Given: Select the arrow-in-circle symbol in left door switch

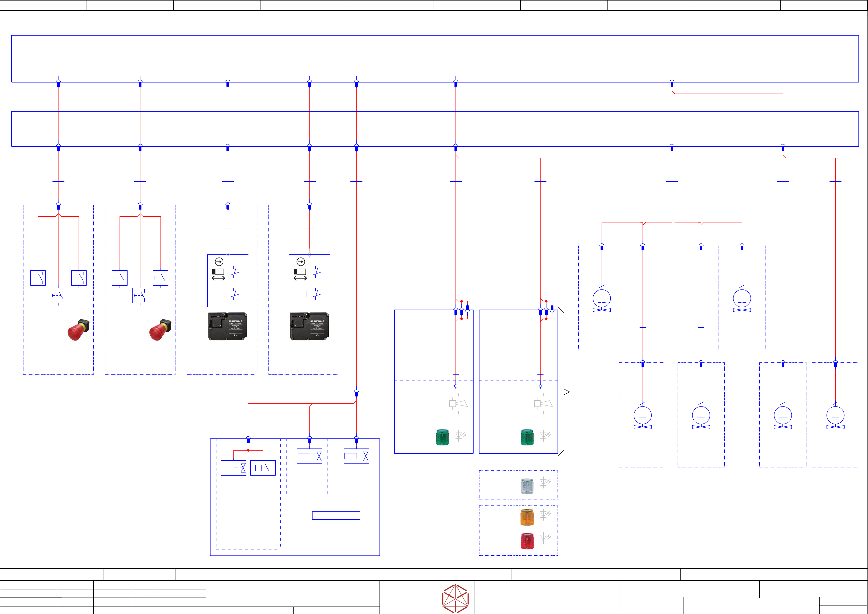Looking at the screenshot, I should [x=219, y=262].
